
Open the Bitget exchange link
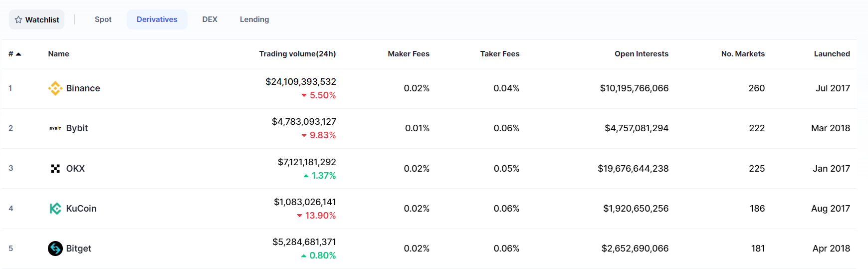pos(79,249)
